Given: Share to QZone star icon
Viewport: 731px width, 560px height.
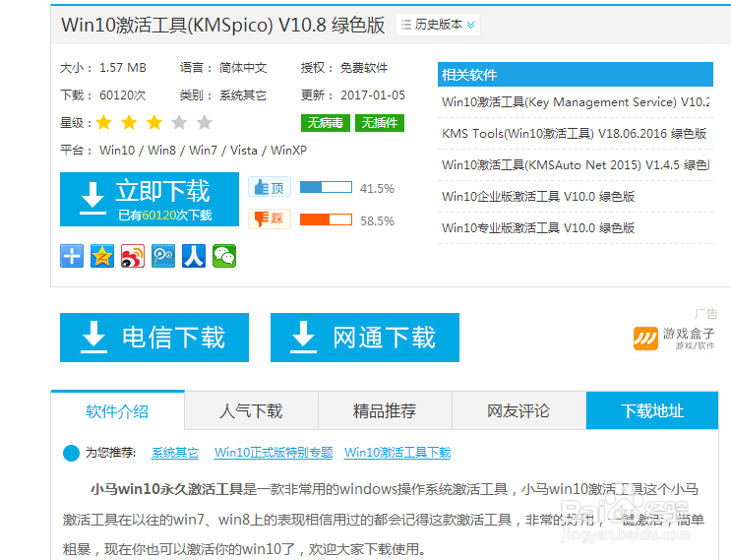Looking at the screenshot, I should [102, 256].
